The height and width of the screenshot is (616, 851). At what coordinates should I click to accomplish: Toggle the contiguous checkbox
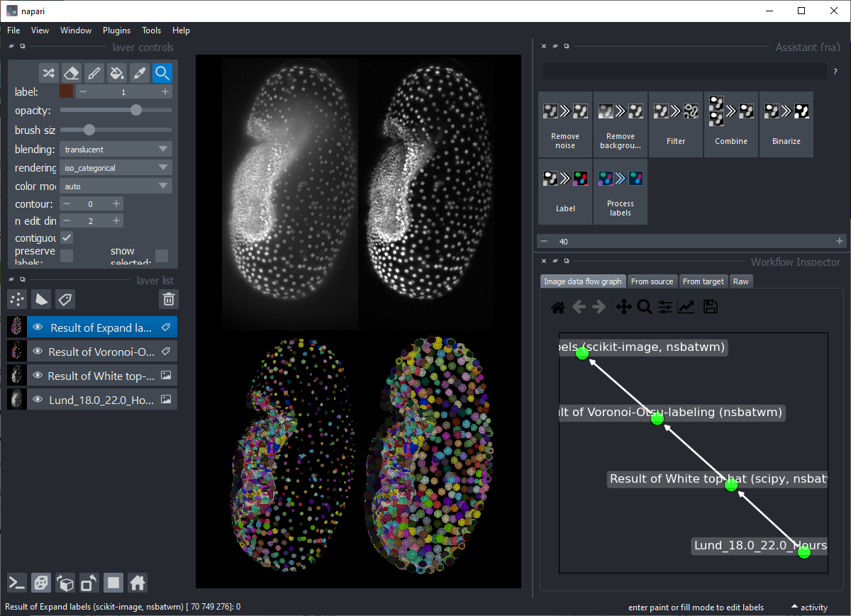click(x=67, y=237)
